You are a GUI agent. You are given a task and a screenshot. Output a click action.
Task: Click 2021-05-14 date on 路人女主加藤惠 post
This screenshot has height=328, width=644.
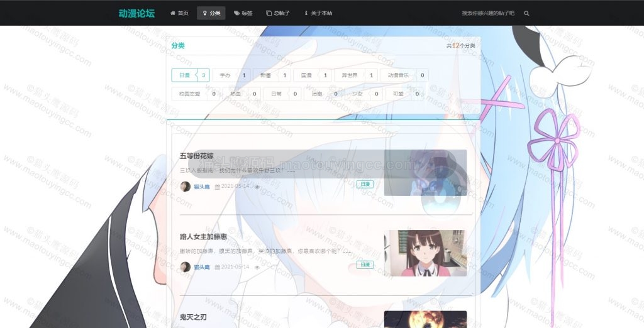(235, 266)
